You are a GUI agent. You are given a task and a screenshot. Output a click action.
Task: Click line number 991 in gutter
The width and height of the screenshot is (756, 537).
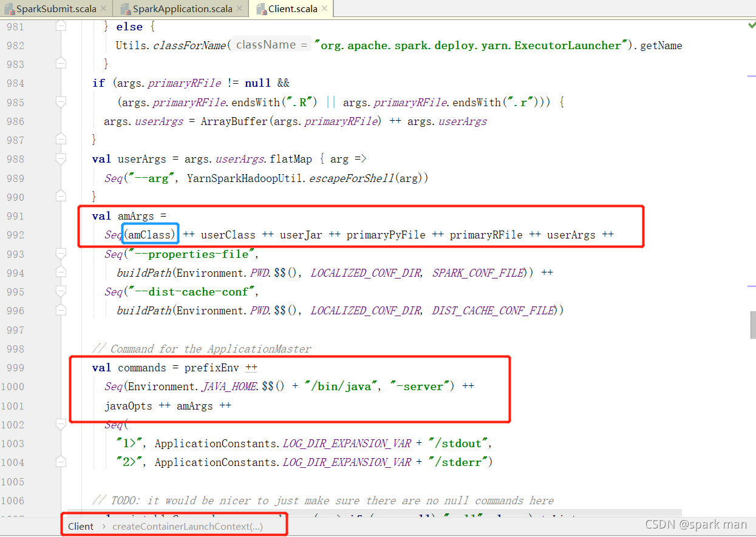click(15, 216)
